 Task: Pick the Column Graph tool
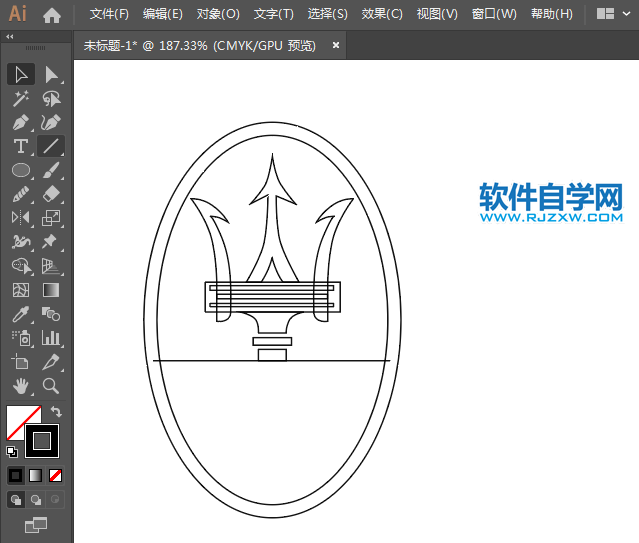click(51, 338)
